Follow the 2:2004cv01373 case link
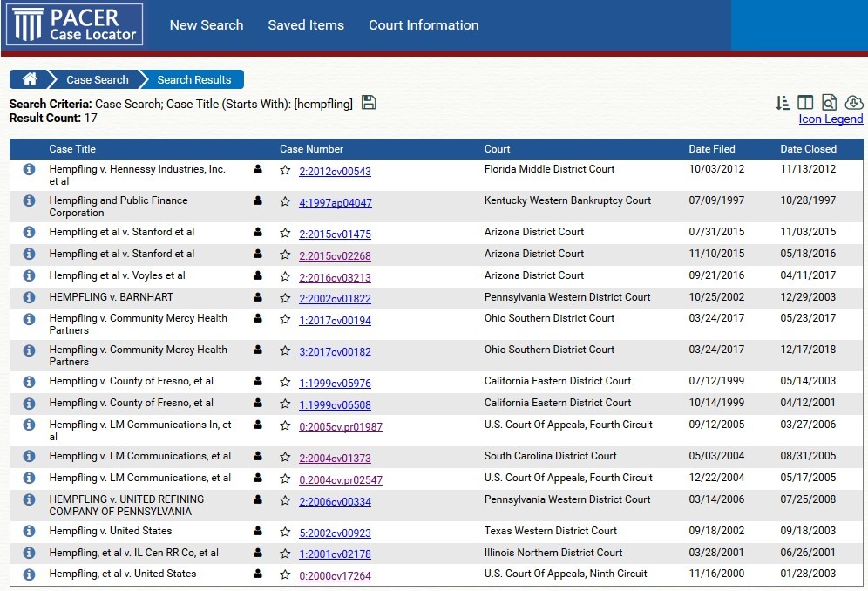 pos(335,458)
